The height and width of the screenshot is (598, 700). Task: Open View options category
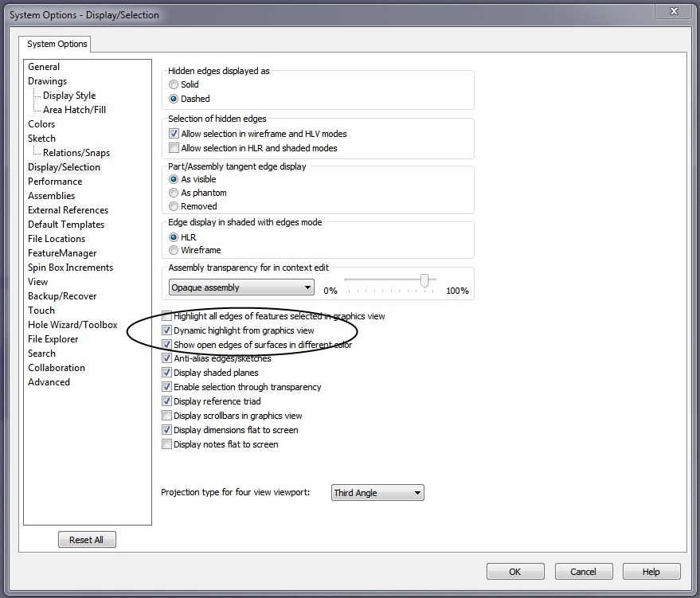38,282
